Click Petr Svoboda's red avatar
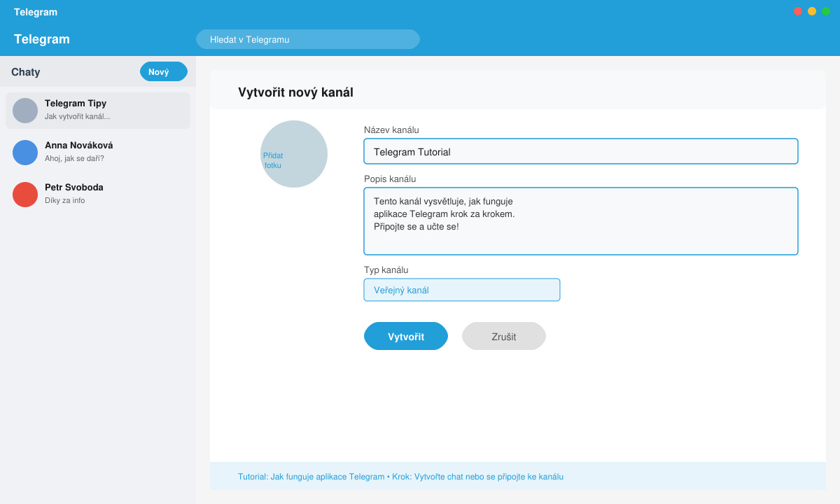The image size is (840, 504). click(x=25, y=195)
